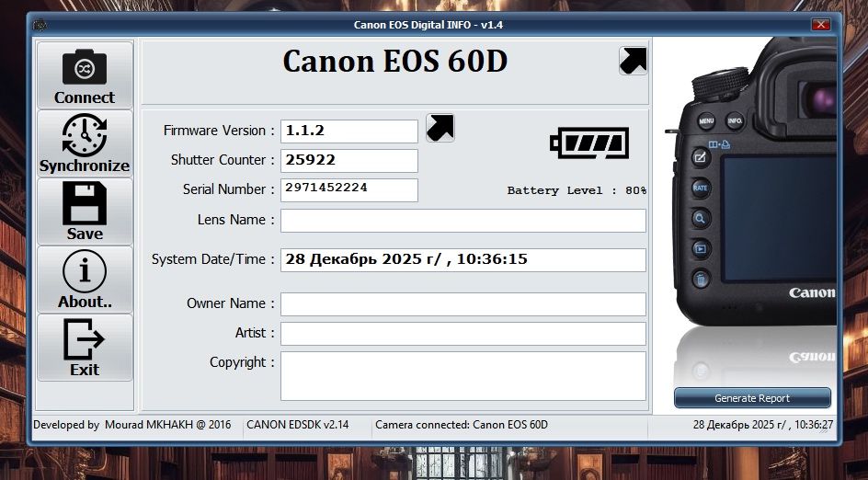The image size is (868, 480).
Task: Click the 'Shutter Counter :' label
Action: coord(223,160)
